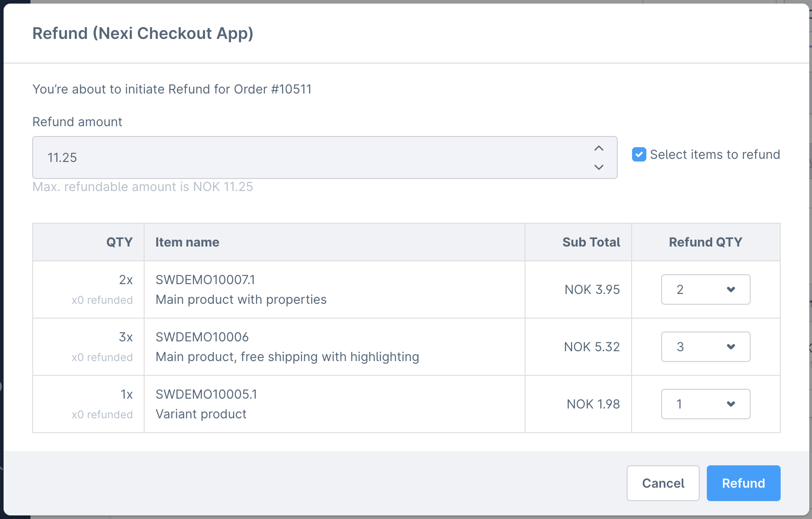The height and width of the screenshot is (519, 812).
Task: Cancel the refund dialog
Action: point(663,483)
